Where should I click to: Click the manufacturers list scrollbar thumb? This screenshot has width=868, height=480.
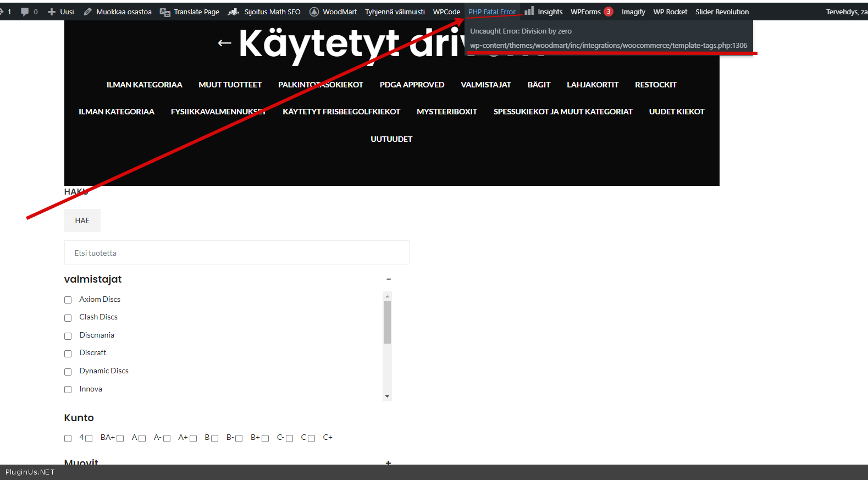[388, 322]
